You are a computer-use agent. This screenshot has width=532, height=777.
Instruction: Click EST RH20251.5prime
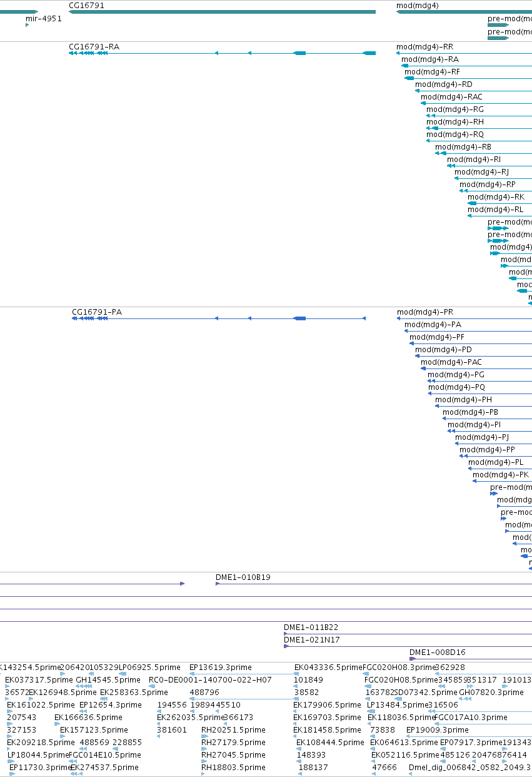point(234,729)
